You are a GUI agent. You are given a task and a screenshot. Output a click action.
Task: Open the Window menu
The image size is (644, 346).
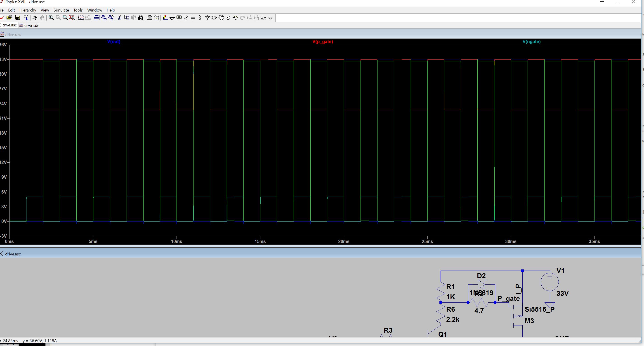coord(94,10)
